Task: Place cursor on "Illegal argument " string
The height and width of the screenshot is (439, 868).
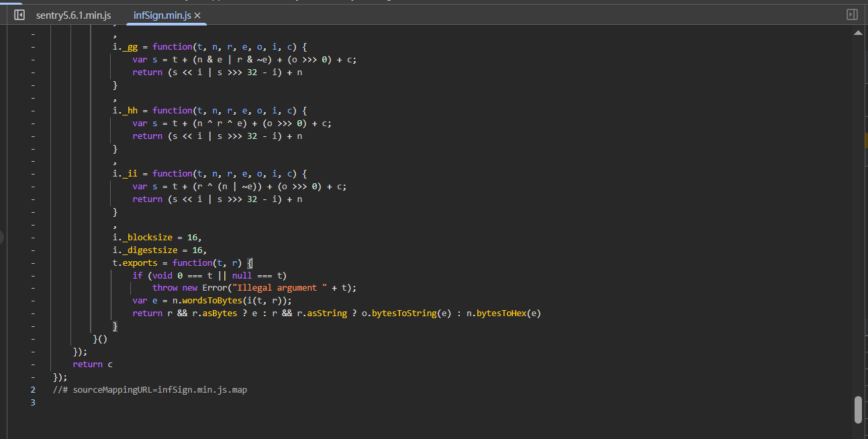Action: click(284, 287)
